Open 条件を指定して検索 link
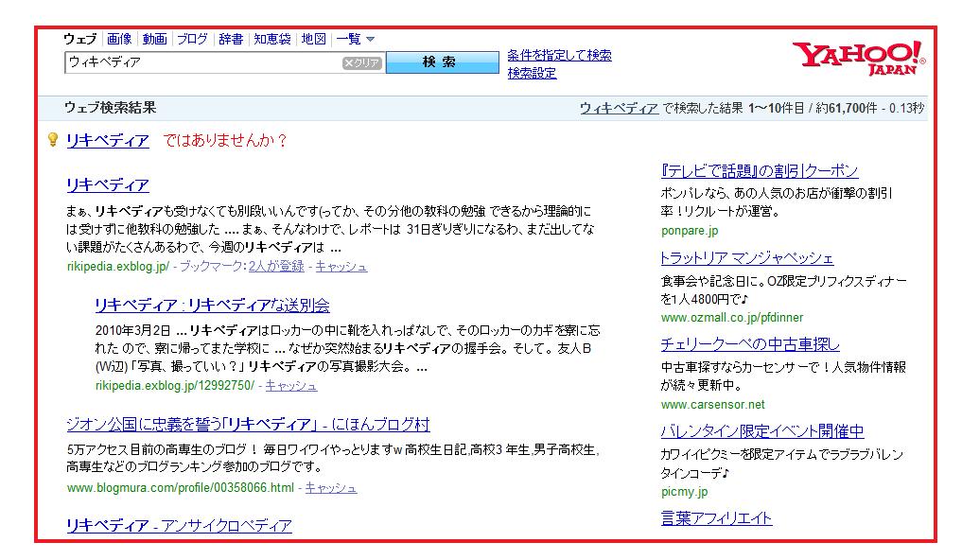Viewport: 962px width, 560px height. coord(560,55)
